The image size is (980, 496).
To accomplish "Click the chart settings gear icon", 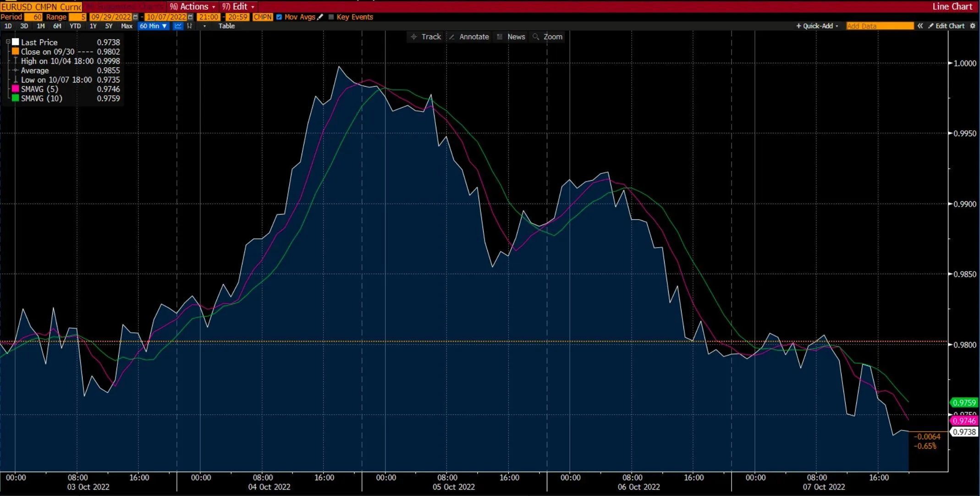I will [973, 26].
